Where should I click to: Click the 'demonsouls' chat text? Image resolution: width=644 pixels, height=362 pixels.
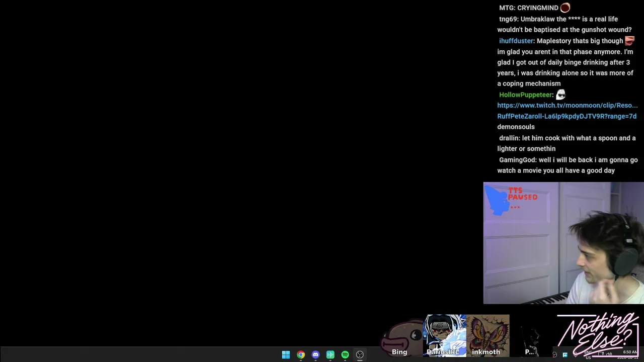[x=516, y=127]
